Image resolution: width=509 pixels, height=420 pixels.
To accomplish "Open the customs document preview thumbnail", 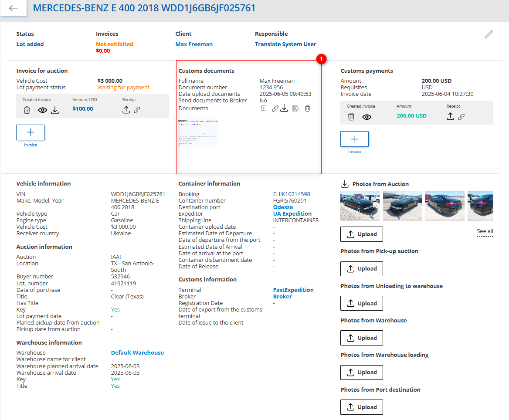I will point(198,134).
